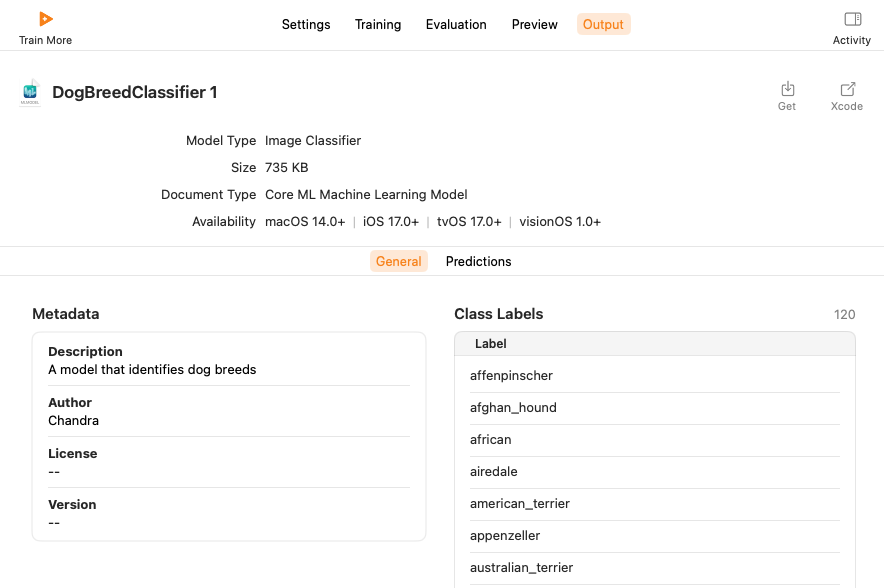Toggle the Activity sidebar panel icon
This screenshot has height=588, width=884.
(852, 19)
